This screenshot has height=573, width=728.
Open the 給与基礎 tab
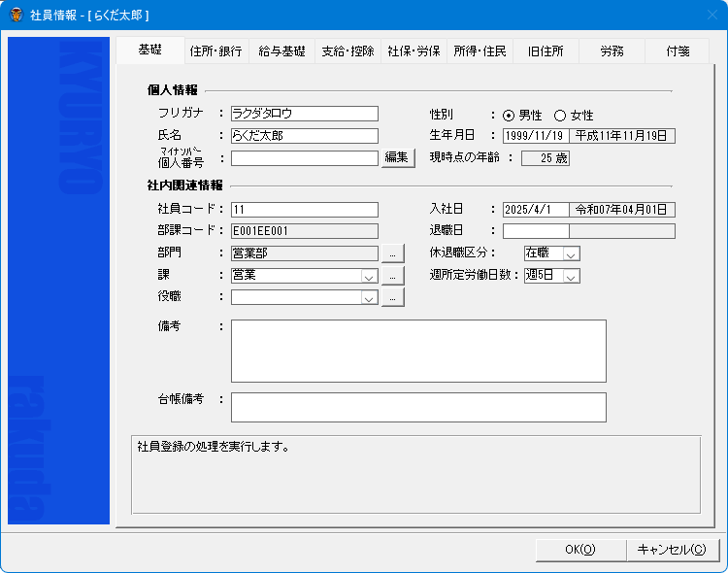pyautogui.click(x=281, y=51)
